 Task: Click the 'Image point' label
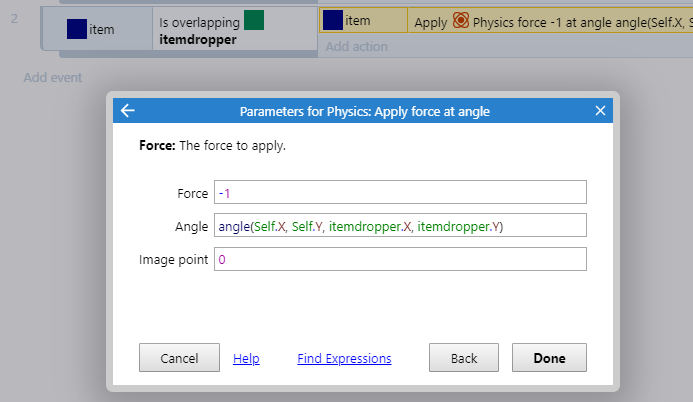(x=173, y=259)
